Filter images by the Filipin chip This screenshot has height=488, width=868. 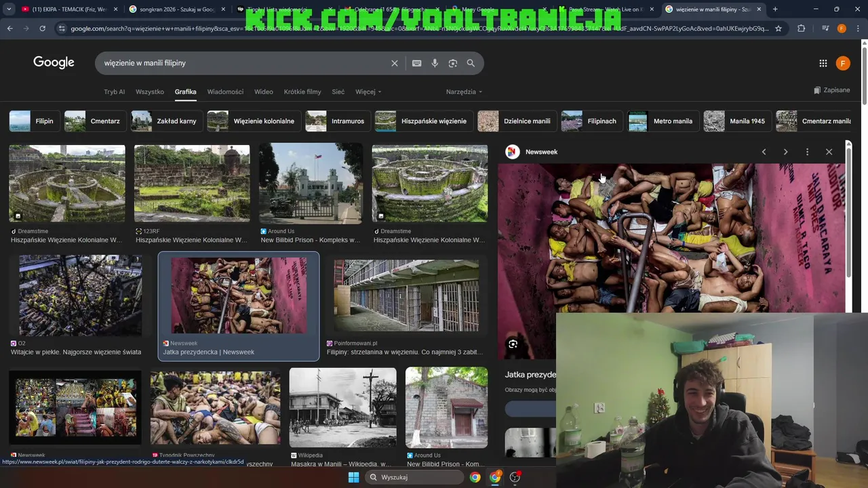click(x=33, y=121)
